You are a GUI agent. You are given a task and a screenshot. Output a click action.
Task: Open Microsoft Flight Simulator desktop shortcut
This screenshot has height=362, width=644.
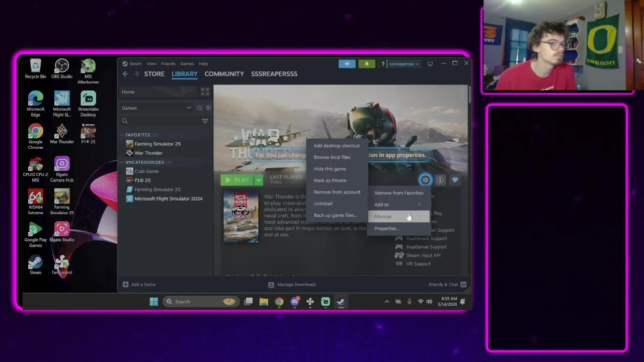click(62, 104)
